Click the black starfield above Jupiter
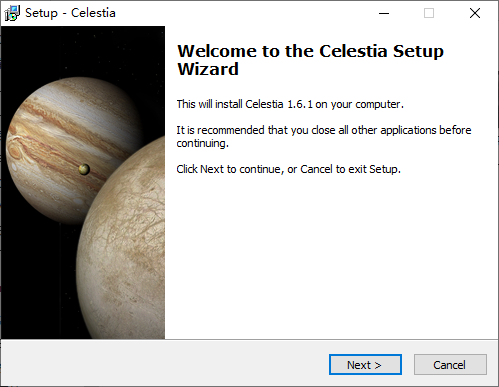499x387 pixels. (83, 50)
